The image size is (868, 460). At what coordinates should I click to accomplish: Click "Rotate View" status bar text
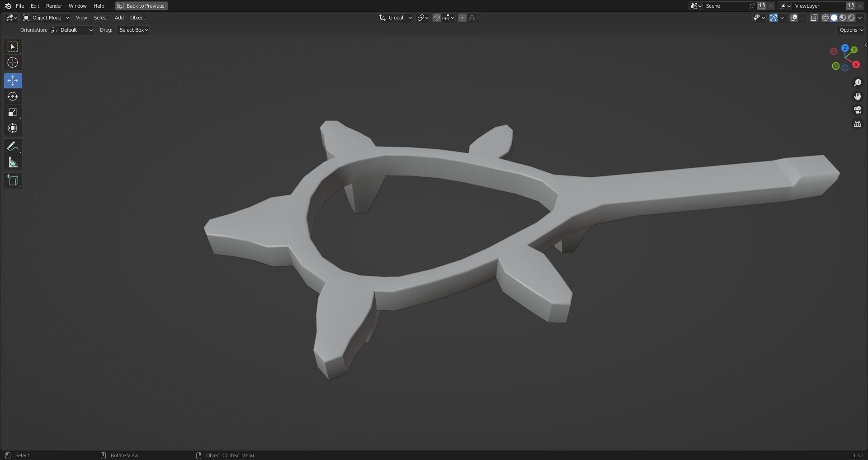(x=124, y=455)
